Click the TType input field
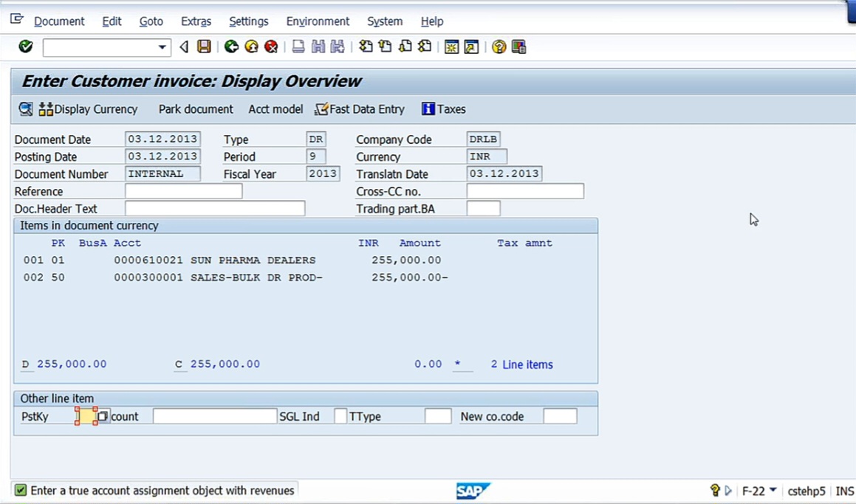This screenshot has width=856, height=504. tap(438, 416)
